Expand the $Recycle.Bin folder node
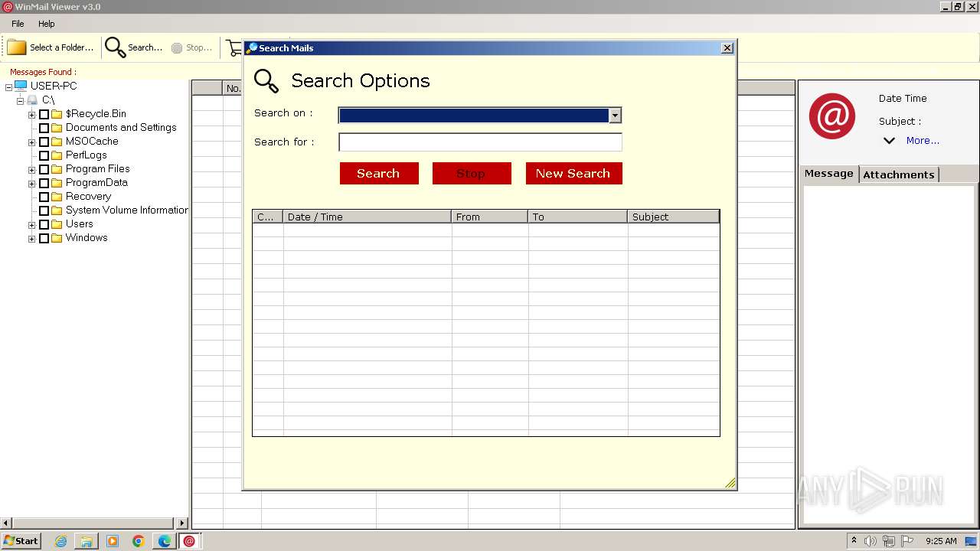The width and height of the screenshot is (980, 551). tap(31, 115)
